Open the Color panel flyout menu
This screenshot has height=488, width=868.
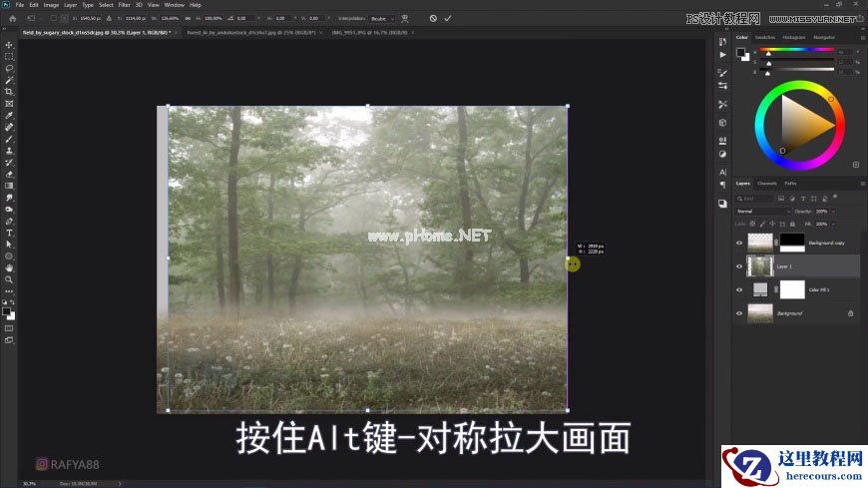[x=862, y=38]
